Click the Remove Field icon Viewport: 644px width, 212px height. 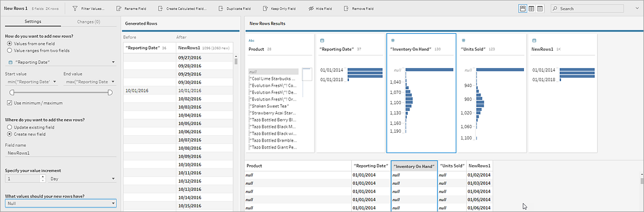pos(346,8)
